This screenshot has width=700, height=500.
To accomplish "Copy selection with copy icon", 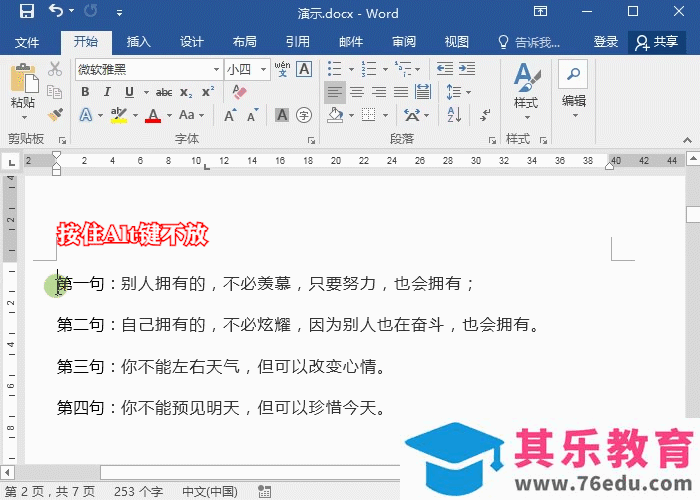I will point(55,92).
